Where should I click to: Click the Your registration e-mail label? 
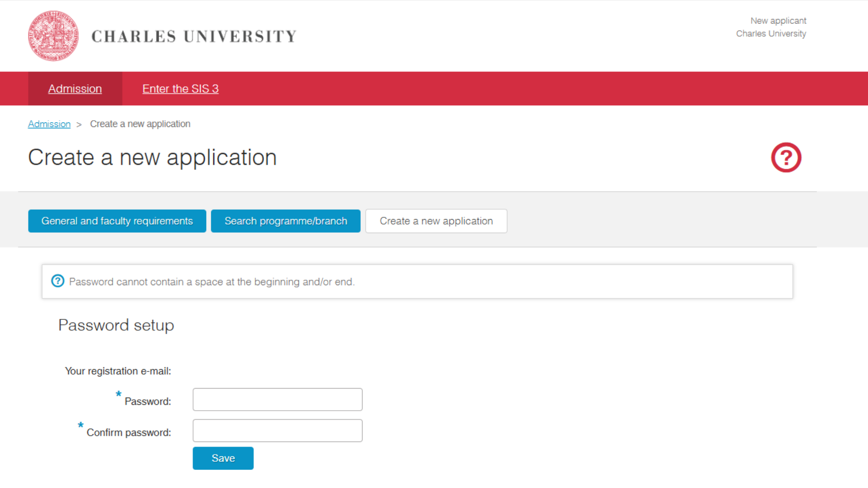pyautogui.click(x=118, y=371)
